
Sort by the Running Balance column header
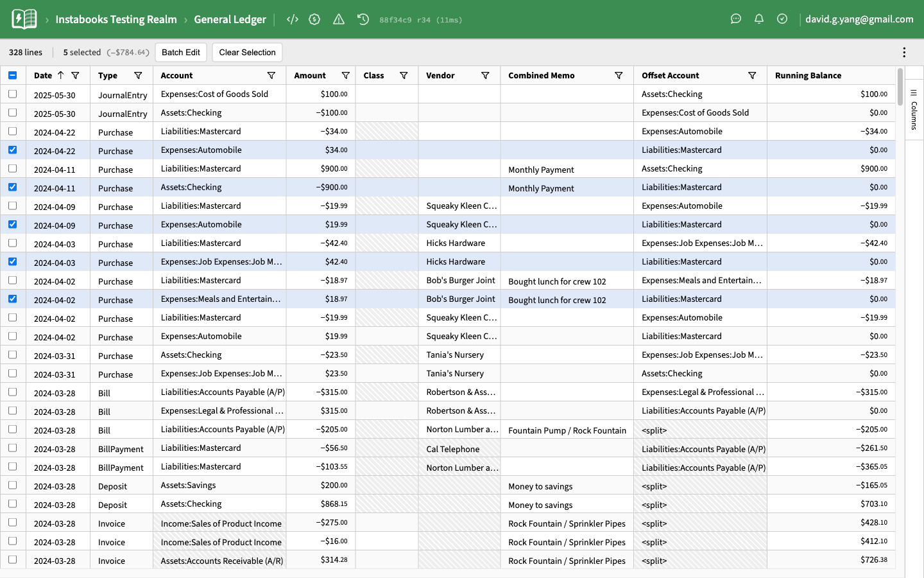(x=808, y=75)
